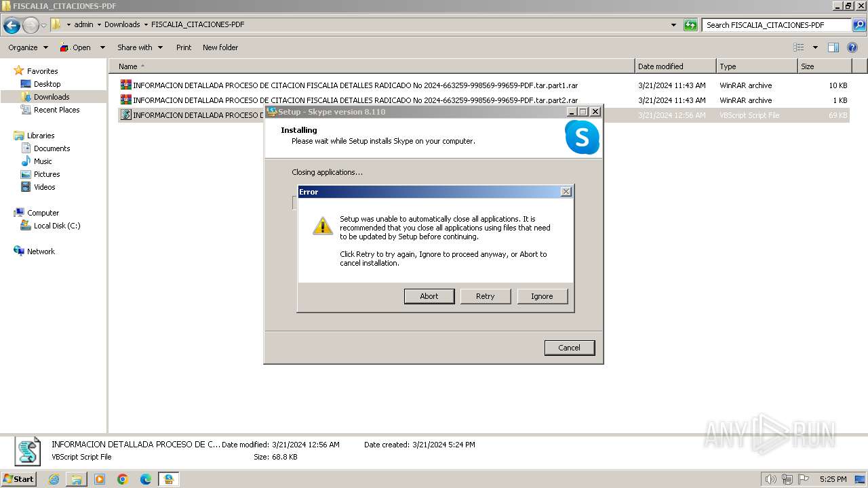Screen dimensions: 868x488
Task: Select Music library
Action: (x=43, y=161)
